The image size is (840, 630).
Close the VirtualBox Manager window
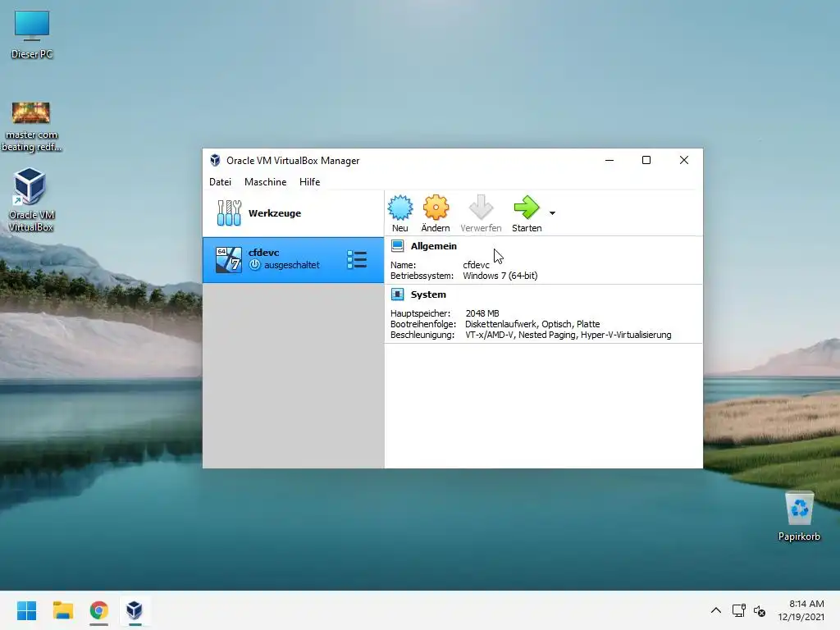click(684, 160)
